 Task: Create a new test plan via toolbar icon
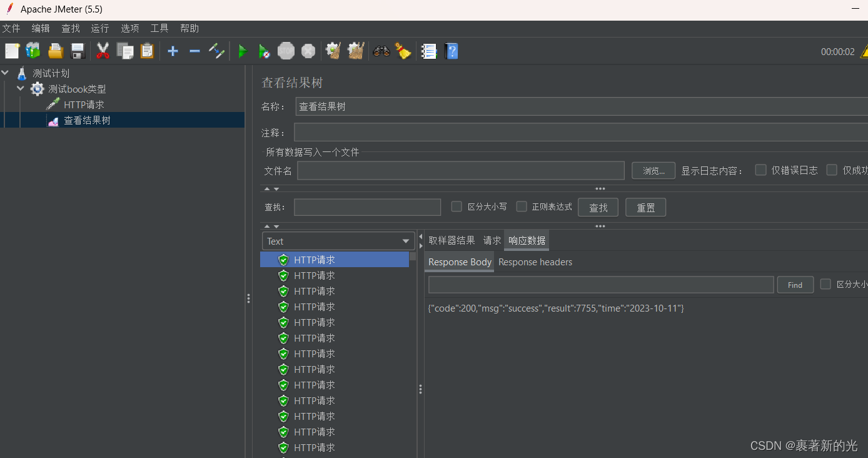13,51
